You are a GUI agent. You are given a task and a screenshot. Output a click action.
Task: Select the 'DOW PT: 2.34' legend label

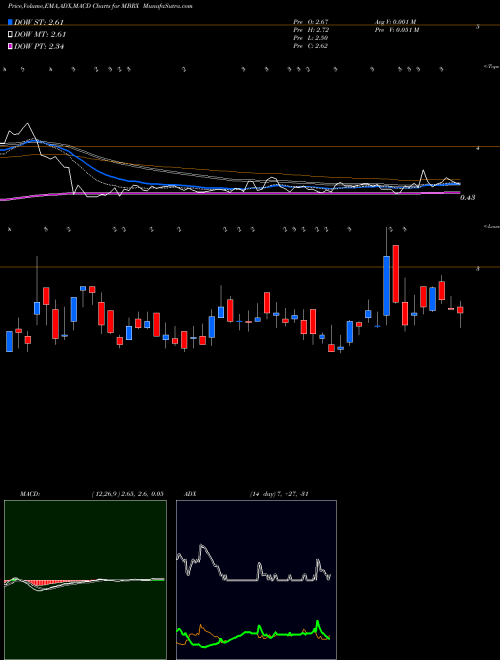pyautogui.click(x=39, y=46)
